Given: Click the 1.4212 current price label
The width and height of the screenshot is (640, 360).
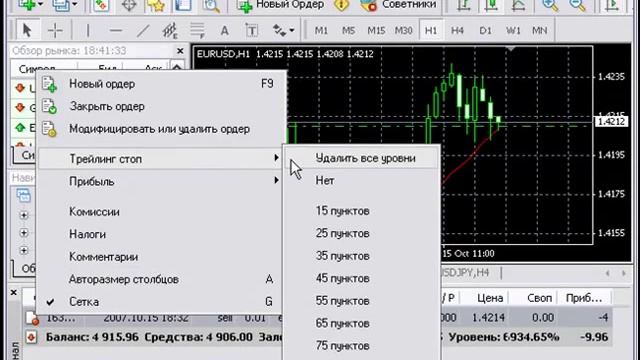Looking at the screenshot, I should pos(611,122).
